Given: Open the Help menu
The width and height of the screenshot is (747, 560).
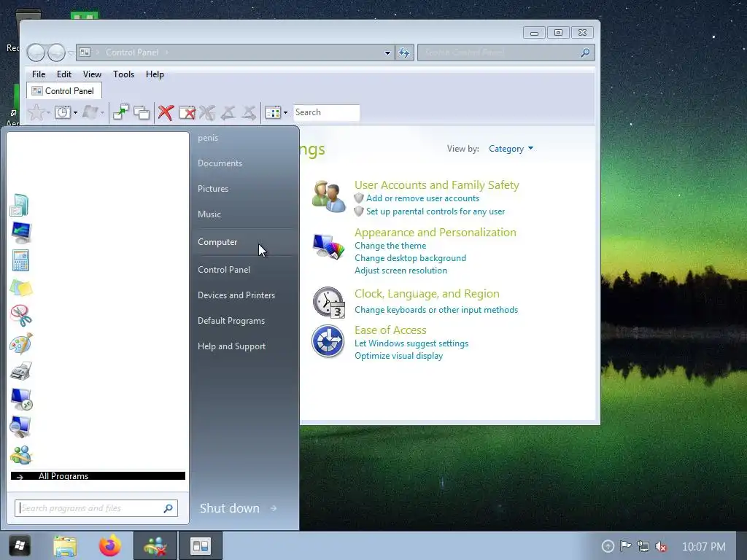Looking at the screenshot, I should [155, 74].
